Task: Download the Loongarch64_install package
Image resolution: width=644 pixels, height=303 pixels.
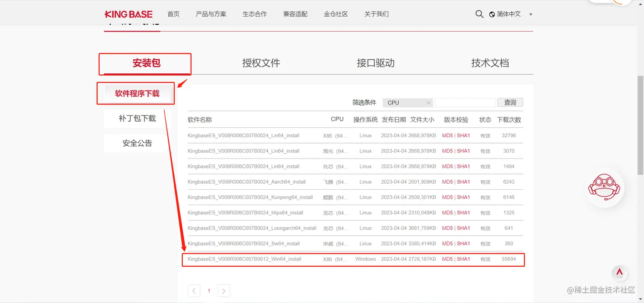Action: tap(252, 228)
